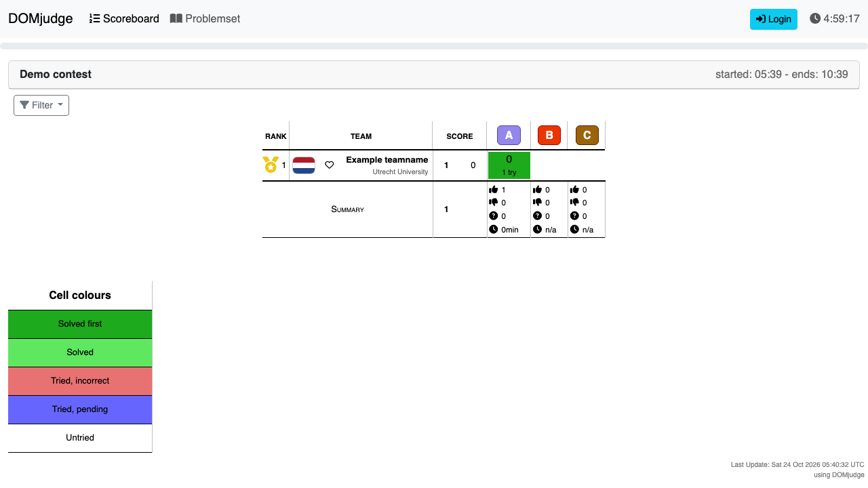Click the Summary row label
Viewport: 868px width, 488px height.
(x=347, y=209)
